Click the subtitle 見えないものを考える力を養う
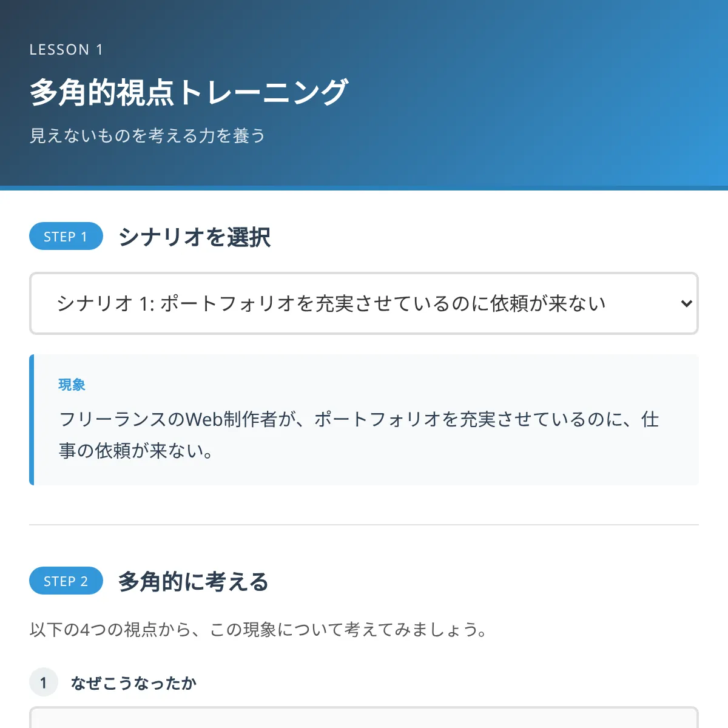This screenshot has height=728, width=728. click(x=147, y=135)
